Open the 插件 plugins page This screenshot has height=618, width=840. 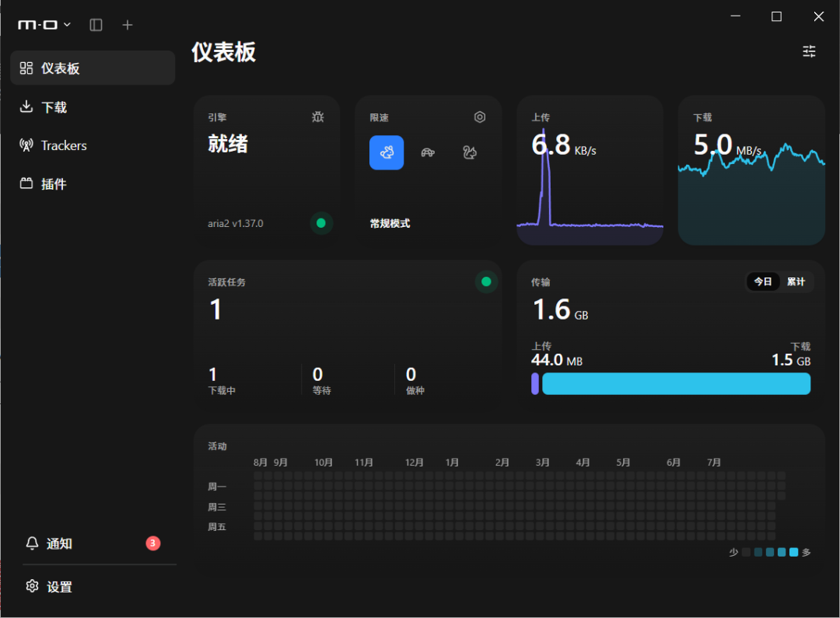93,183
